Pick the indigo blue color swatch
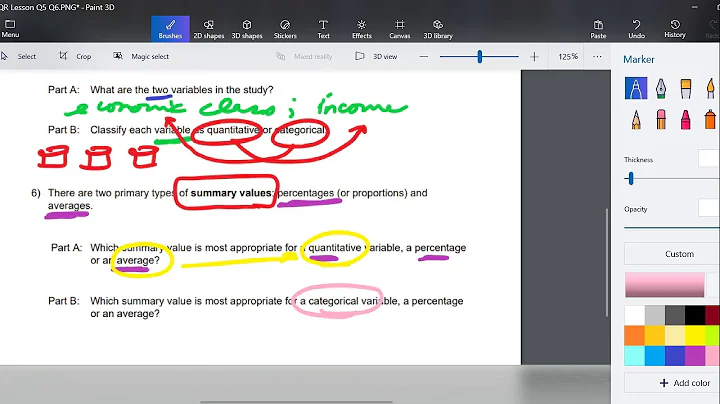Image resolution: width=720 pixels, height=404 pixels. coord(675,356)
